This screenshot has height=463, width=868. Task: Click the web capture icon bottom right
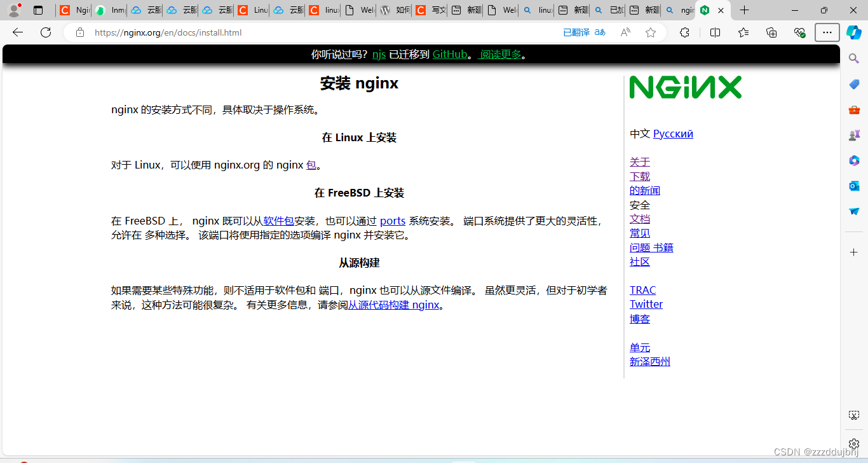tap(853, 415)
